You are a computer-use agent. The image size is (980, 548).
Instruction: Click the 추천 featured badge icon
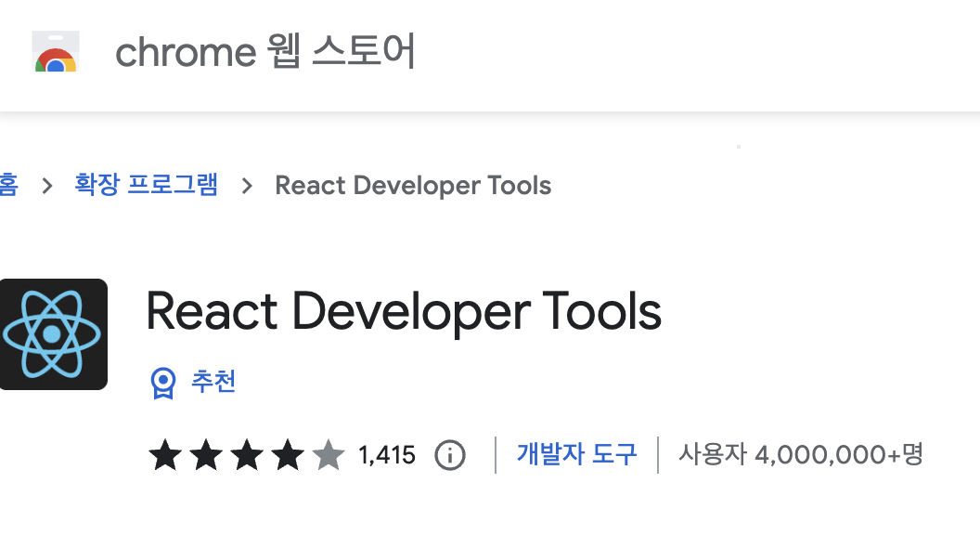pyautogui.click(x=163, y=383)
